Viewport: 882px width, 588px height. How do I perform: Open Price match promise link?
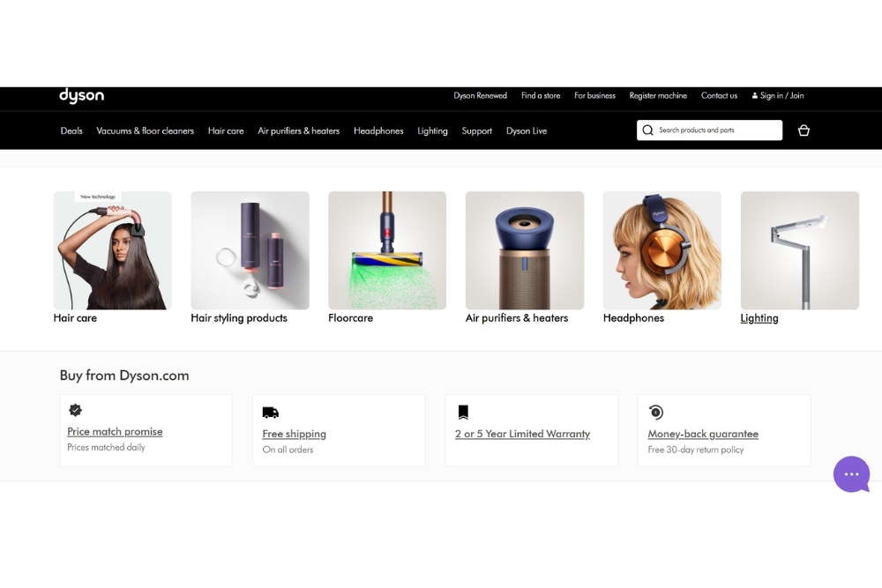[x=115, y=432]
